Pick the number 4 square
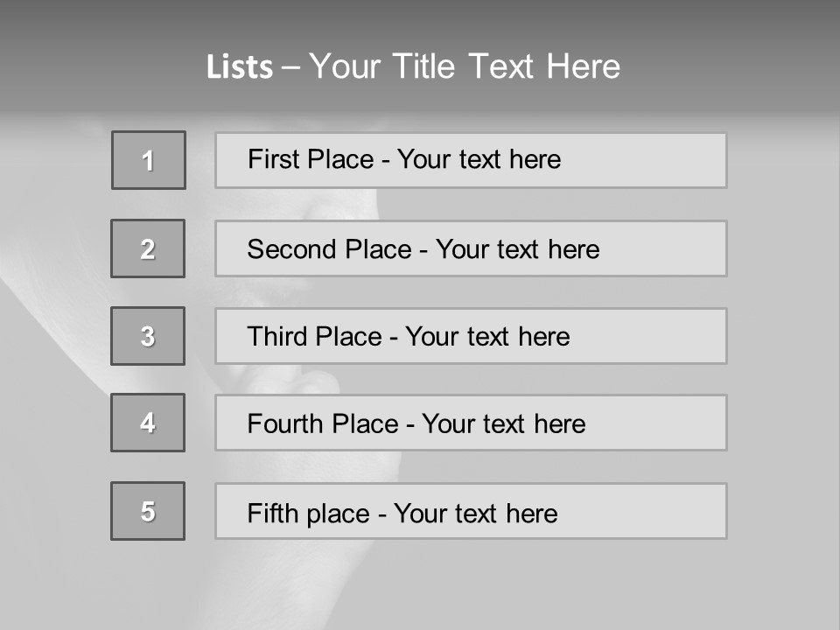Image resolution: width=840 pixels, height=630 pixels. (148, 423)
